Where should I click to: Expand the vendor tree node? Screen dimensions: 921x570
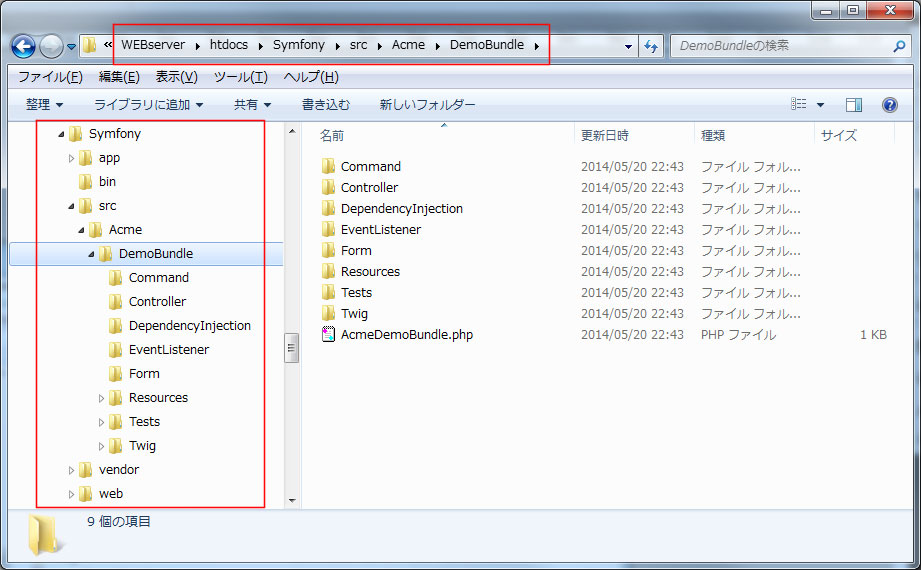click(x=71, y=470)
